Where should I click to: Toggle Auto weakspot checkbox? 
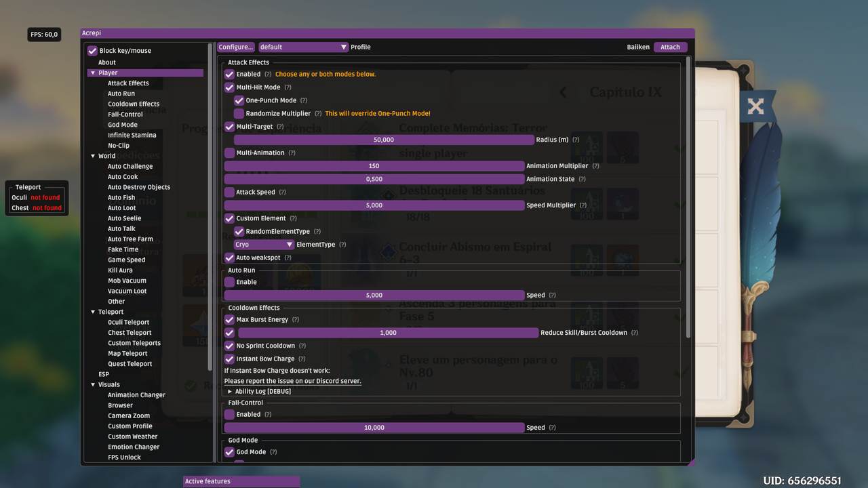coord(229,258)
